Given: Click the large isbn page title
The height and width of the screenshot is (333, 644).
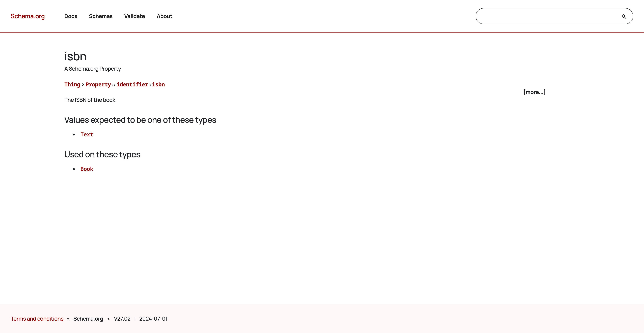Looking at the screenshot, I should [75, 57].
